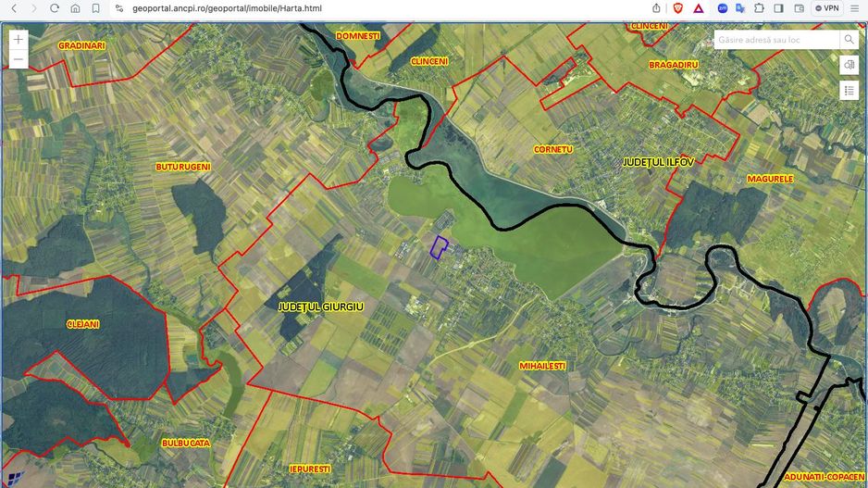Open the map layer list
The width and height of the screenshot is (868, 488).
(849, 90)
